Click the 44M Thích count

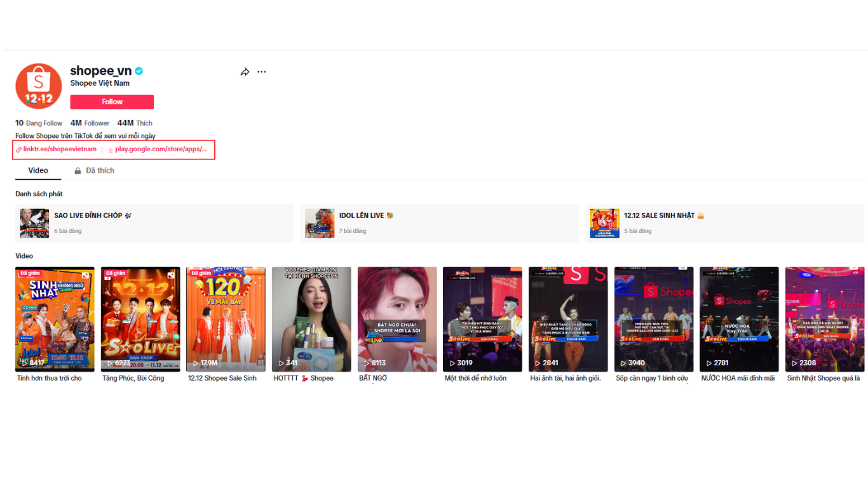(135, 123)
